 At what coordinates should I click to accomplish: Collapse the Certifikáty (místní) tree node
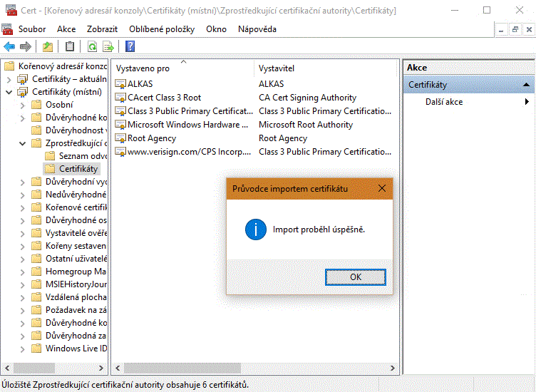click(x=9, y=92)
